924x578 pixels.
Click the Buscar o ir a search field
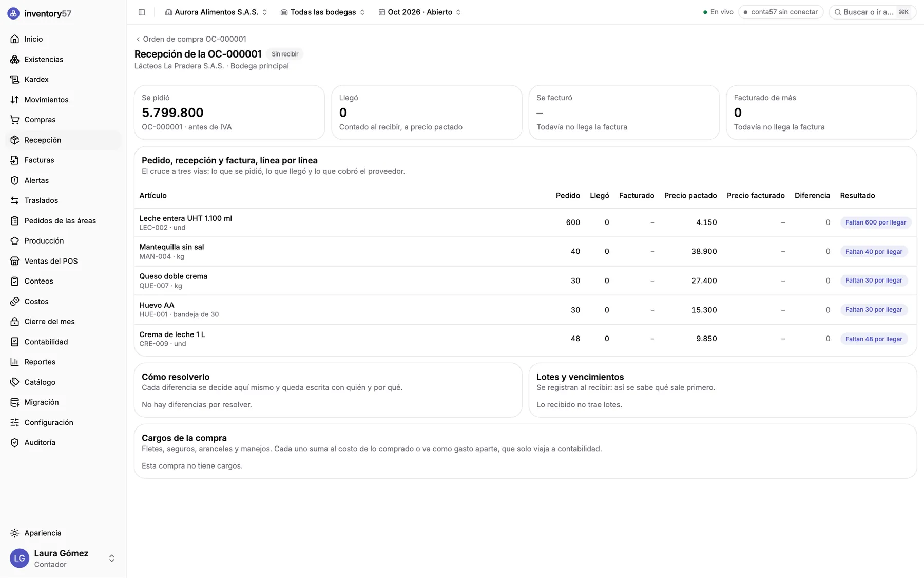tap(872, 12)
